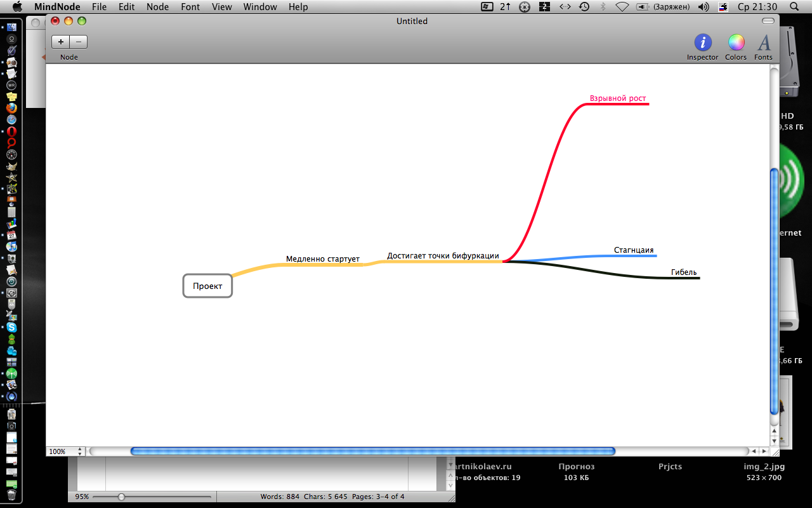
Task: Open the Node menu
Action: (x=157, y=7)
